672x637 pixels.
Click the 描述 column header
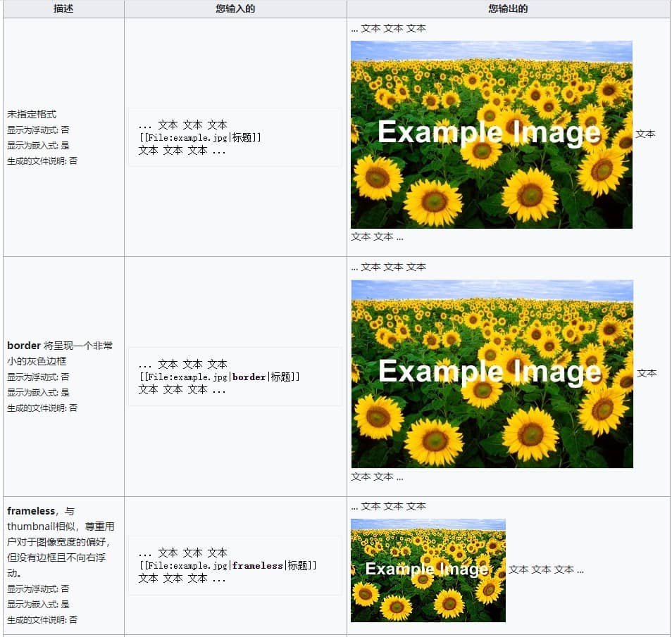pyautogui.click(x=63, y=9)
